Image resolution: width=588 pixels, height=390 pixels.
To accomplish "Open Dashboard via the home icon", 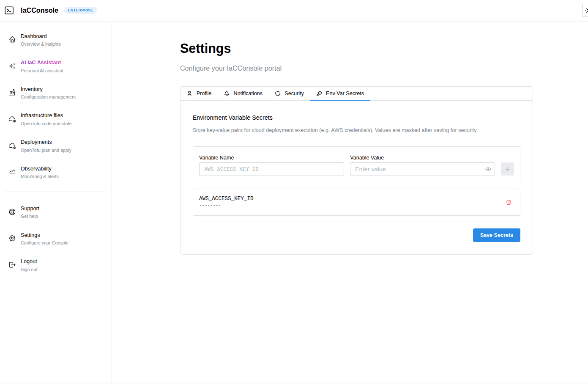I will click(12, 40).
